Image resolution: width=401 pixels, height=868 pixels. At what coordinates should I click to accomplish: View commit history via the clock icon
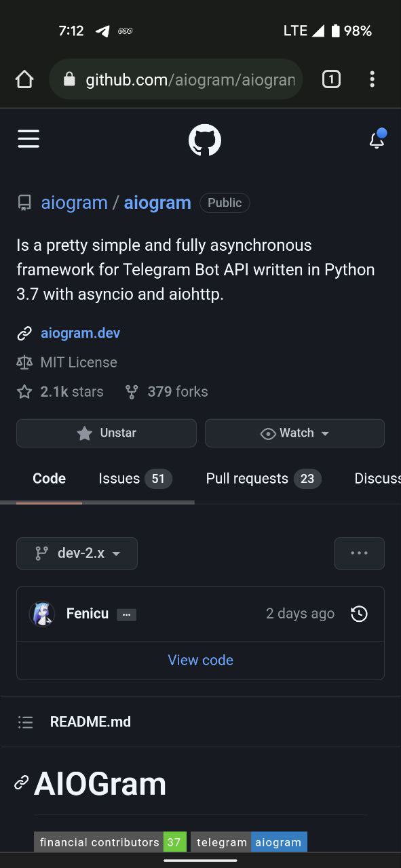click(359, 614)
